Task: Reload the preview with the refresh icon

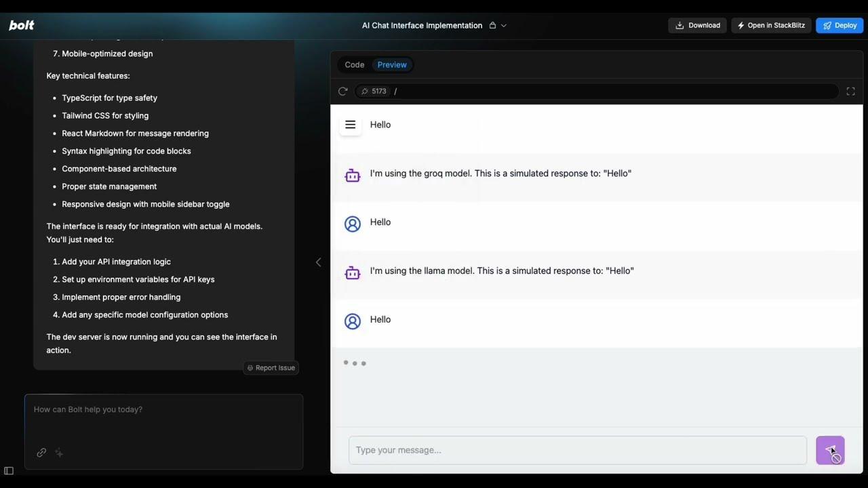Action: pyautogui.click(x=343, y=91)
